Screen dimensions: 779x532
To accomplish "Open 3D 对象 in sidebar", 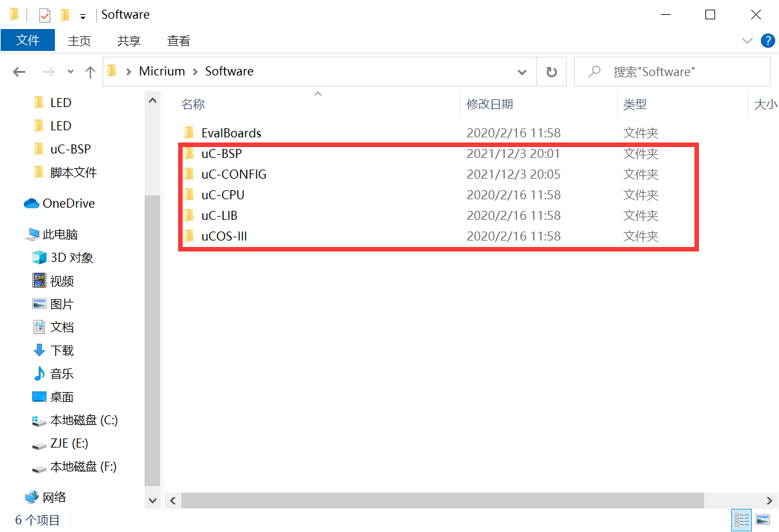I will click(x=72, y=257).
